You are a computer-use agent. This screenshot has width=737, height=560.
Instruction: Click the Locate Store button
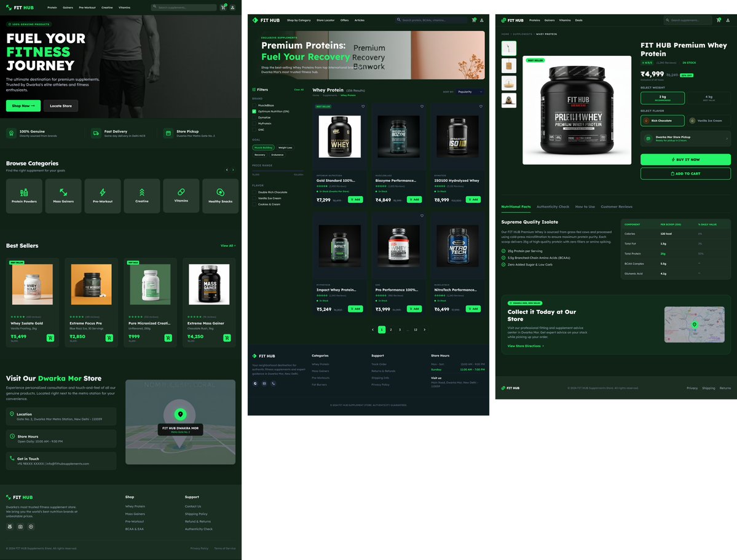point(61,106)
